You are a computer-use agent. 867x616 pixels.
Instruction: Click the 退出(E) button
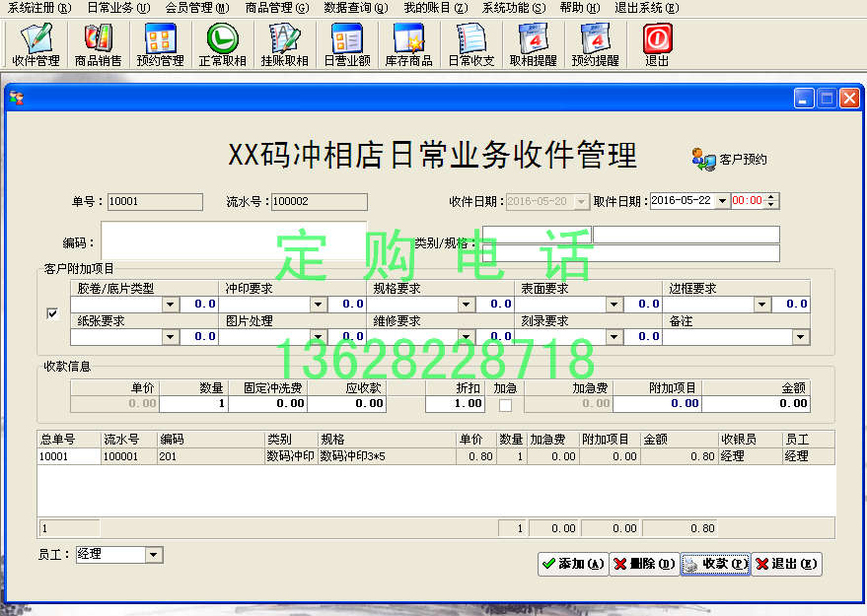point(786,564)
